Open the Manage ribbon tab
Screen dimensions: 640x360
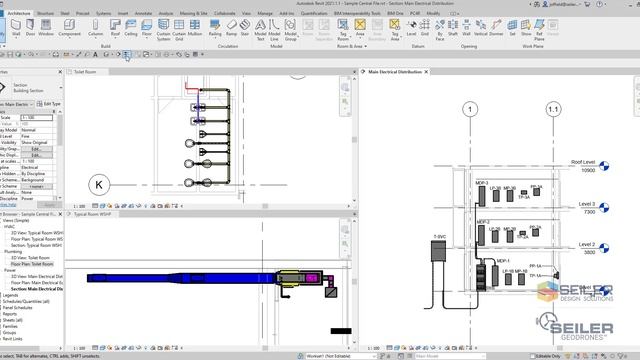pos(265,13)
